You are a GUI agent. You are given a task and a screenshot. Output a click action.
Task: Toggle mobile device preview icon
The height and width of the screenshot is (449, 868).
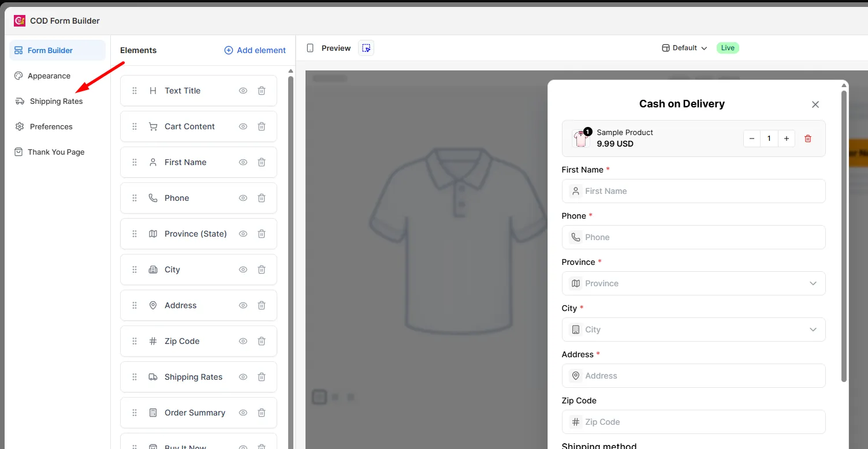[310, 48]
